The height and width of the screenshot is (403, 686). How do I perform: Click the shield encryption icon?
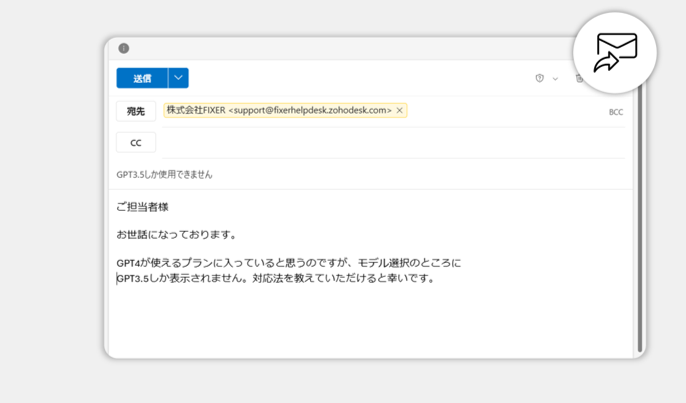[540, 78]
